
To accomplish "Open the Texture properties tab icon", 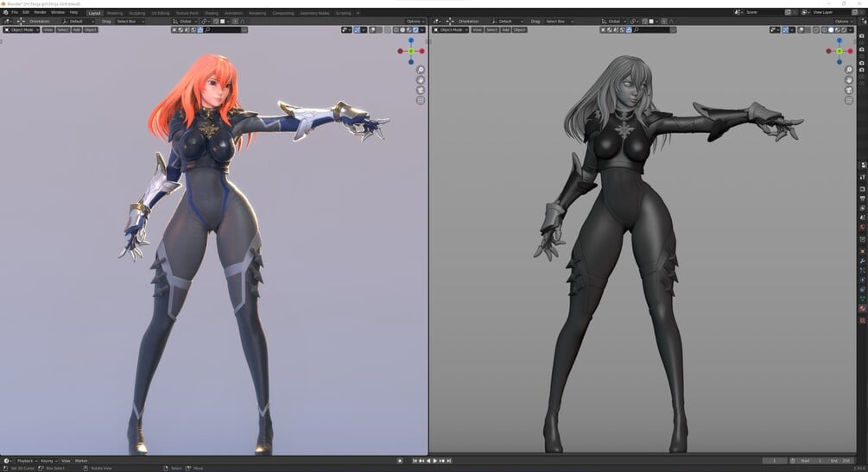I will (x=863, y=320).
